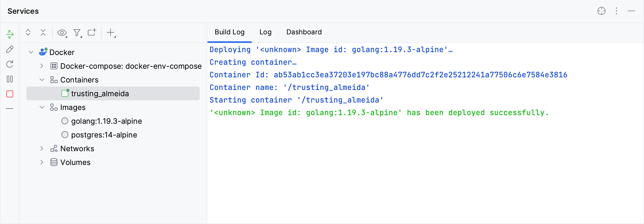
Task: Open the Dashboard tab
Action: coord(304,32)
